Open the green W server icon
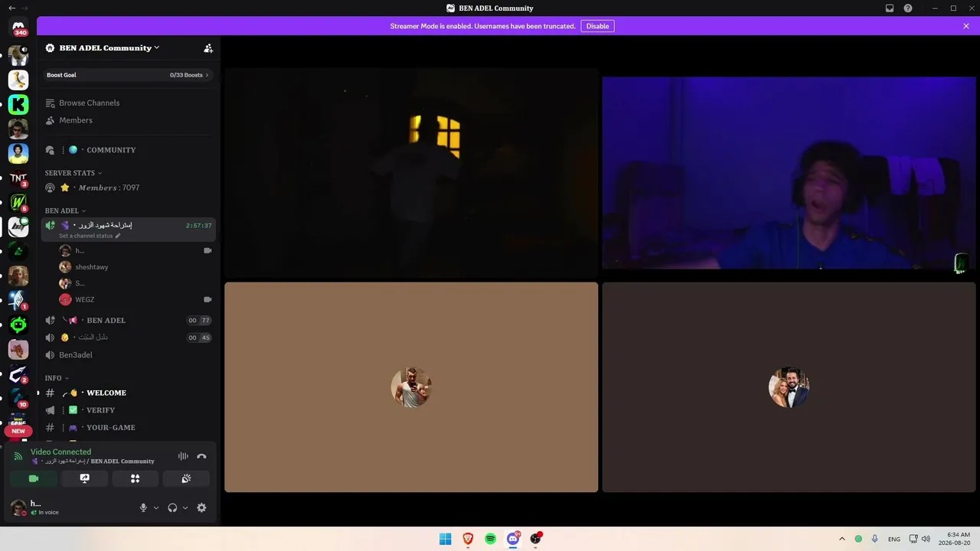Image resolution: width=980 pixels, height=551 pixels. (x=18, y=203)
